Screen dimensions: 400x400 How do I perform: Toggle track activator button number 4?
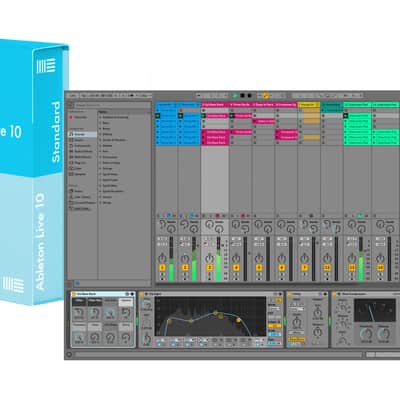[236, 267]
